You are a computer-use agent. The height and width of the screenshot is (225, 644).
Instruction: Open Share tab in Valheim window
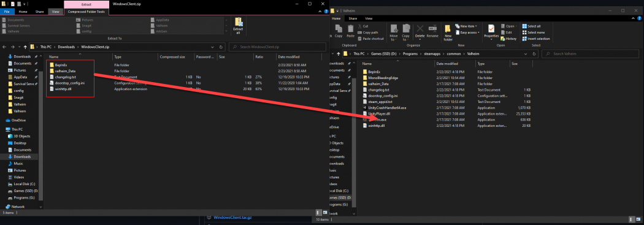353,18
